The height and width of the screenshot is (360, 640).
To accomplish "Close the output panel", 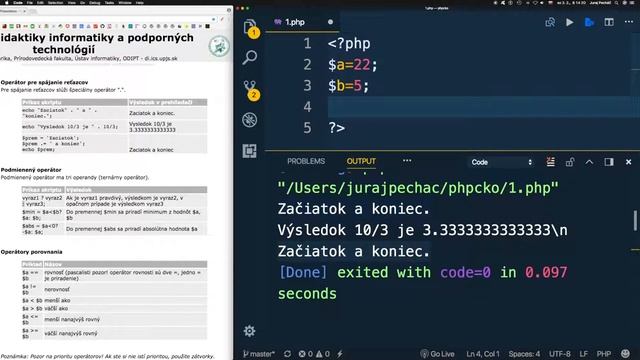I will pyautogui.click(x=629, y=162).
